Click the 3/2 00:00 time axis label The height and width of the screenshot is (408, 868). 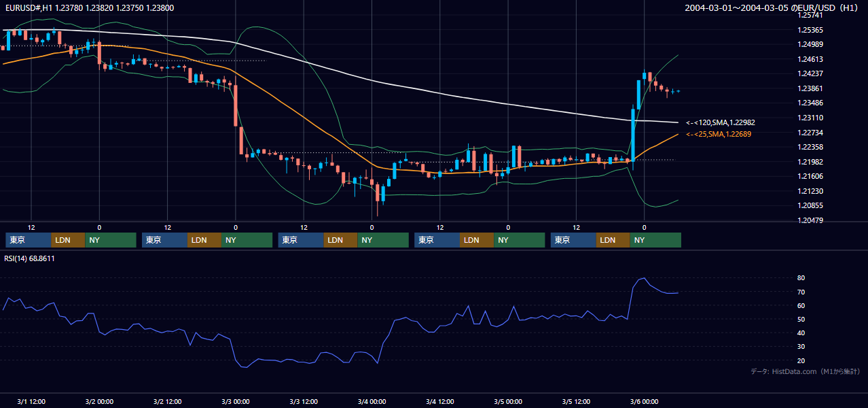point(99,401)
